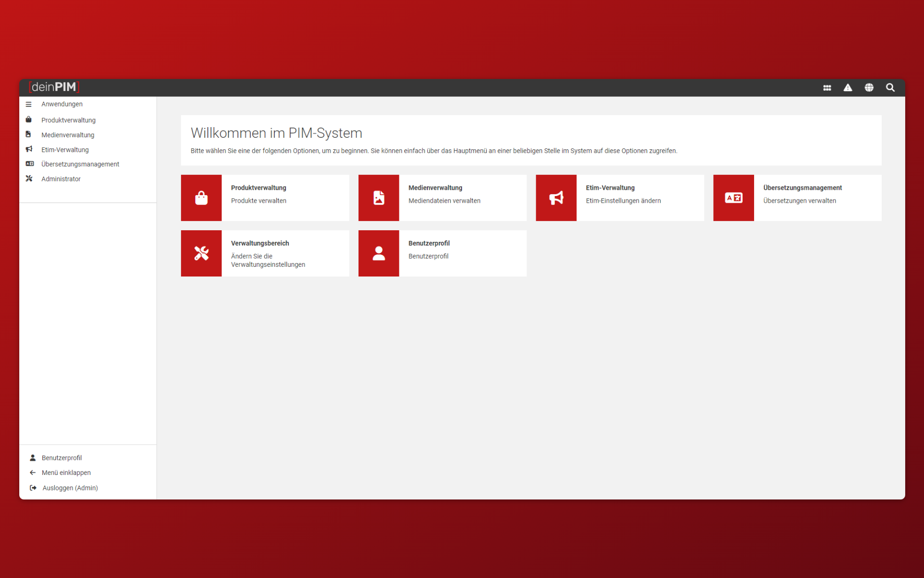Select Medienverwaltung in the sidebar
The image size is (924, 578).
68,135
